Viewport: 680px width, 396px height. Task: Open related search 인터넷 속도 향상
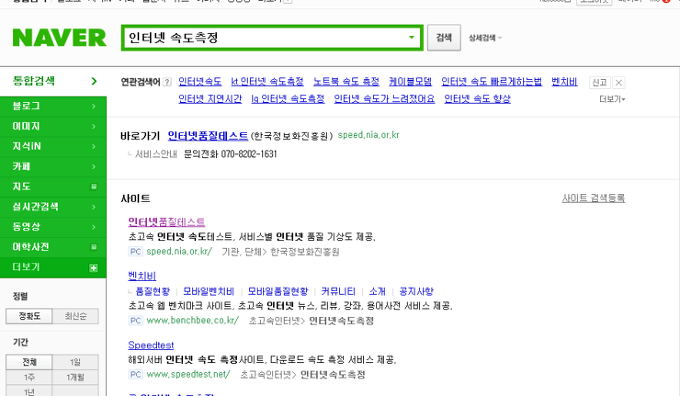pyautogui.click(x=477, y=99)
